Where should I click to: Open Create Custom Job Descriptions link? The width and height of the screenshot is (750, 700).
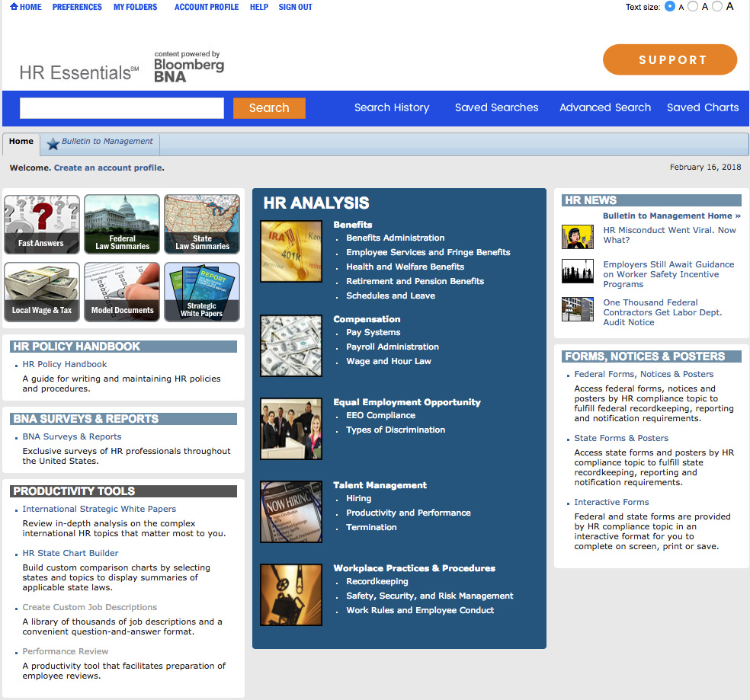[x=89, y=607]
